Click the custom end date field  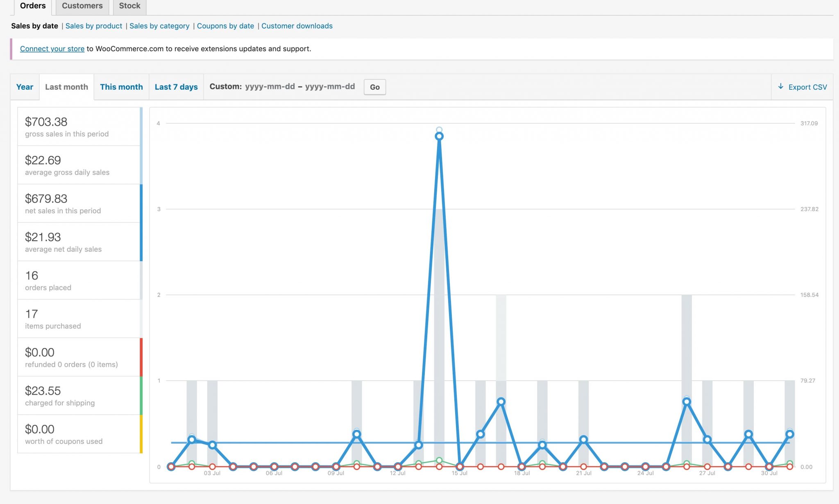(x=330, y=86)
